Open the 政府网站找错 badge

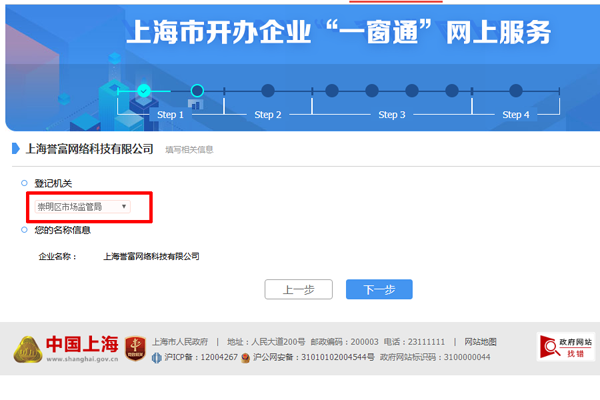565,348
